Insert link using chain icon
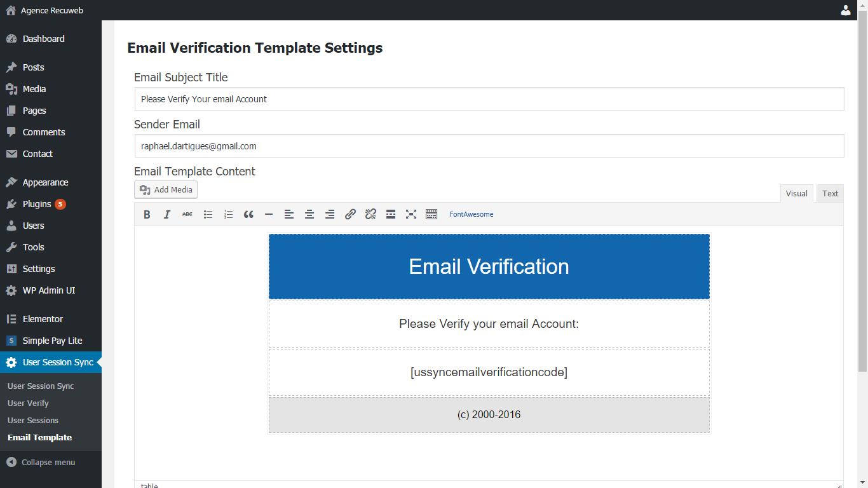The width and height of the screenshot is (868, 488). (350, 215)
